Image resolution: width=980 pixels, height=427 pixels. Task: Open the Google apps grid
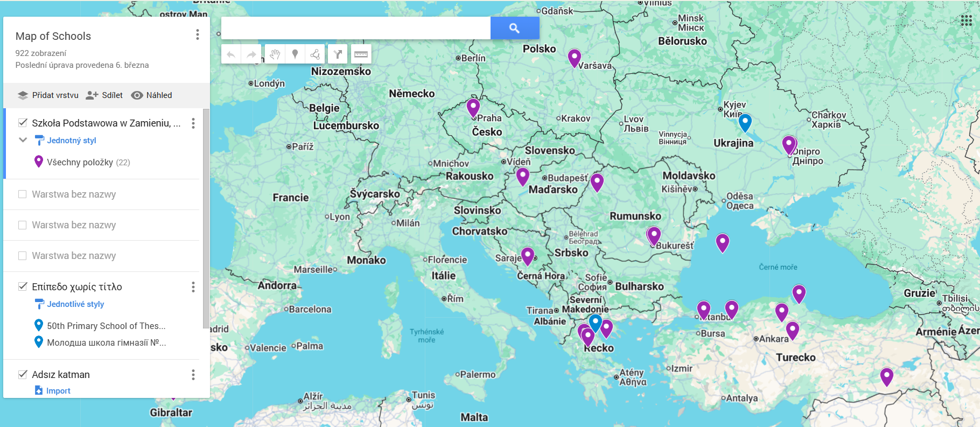pyautogui.click(x=966, y=20)
